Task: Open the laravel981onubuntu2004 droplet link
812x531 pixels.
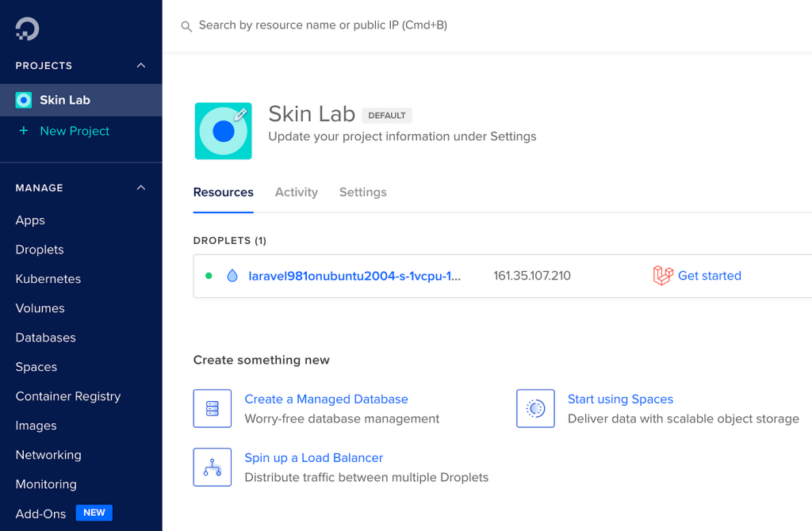Action: [x=354, y=276]
